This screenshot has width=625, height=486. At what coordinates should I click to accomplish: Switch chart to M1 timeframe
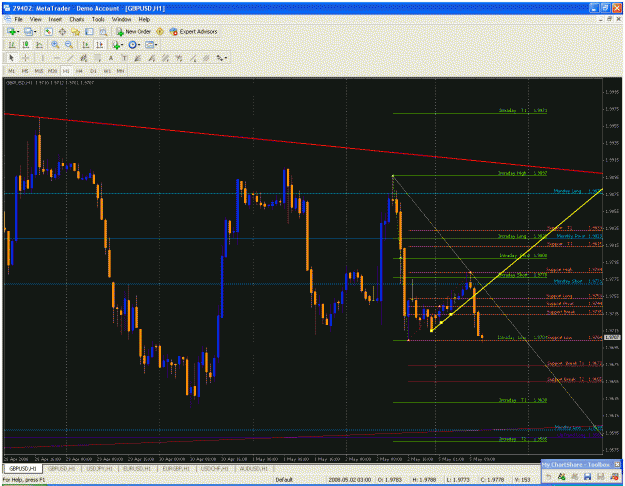pyautogui.click(x=12, y=71)
